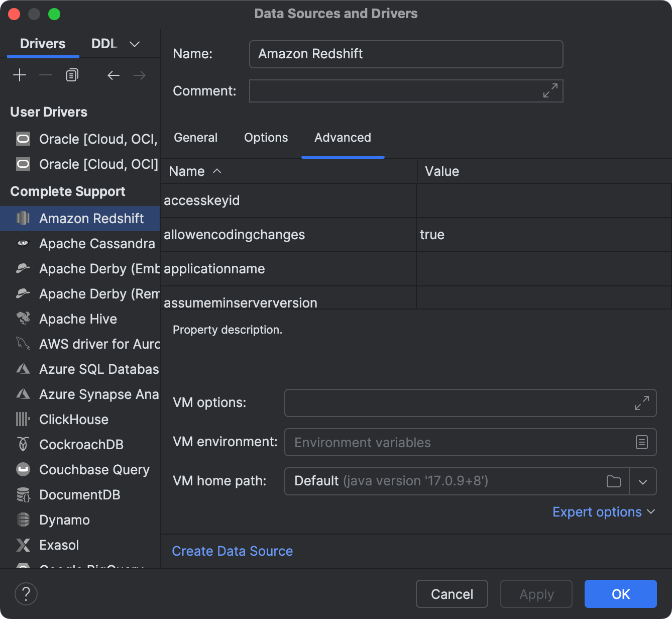Click the Create Data Source link
672x619 pixels.
(x=232, y=551)
